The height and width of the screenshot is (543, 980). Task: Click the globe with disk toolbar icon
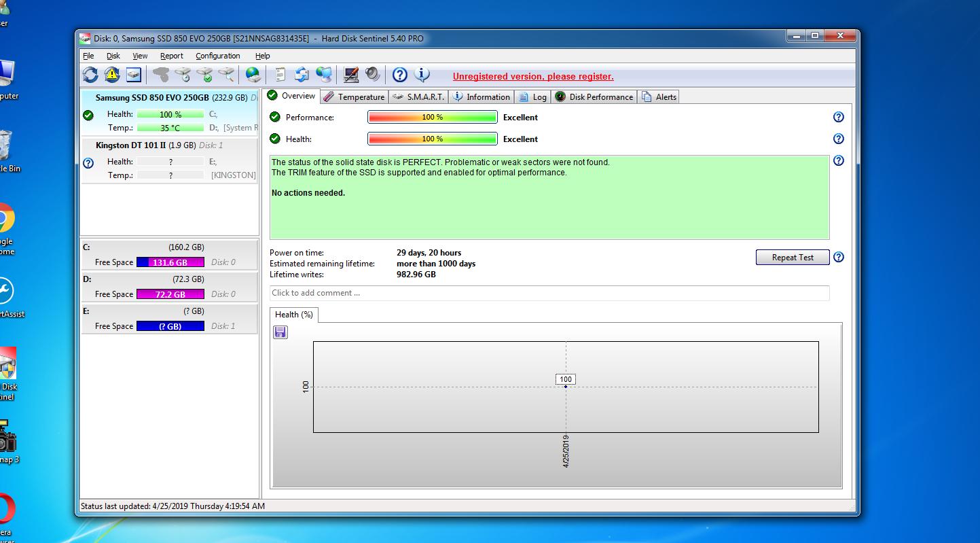(x=253, y=75)
